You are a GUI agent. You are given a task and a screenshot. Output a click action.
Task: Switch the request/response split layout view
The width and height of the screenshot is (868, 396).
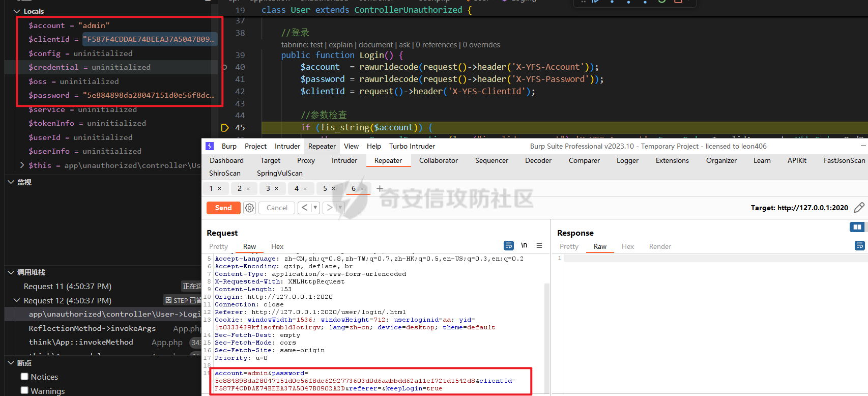coord(857,227)
